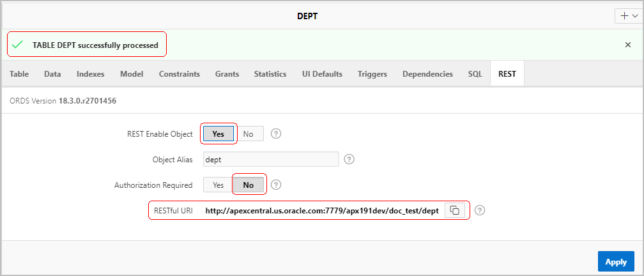Click the DEPT title heading

pos(308,16)
